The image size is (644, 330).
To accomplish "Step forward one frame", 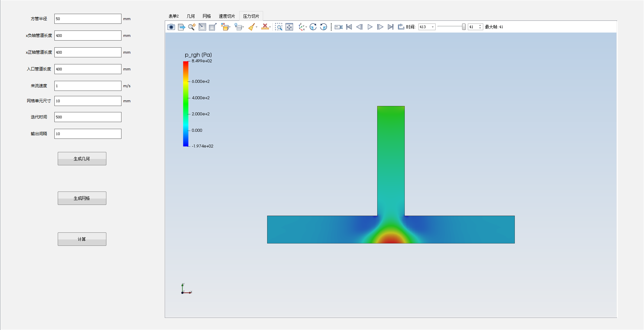I will pos(380,27).
